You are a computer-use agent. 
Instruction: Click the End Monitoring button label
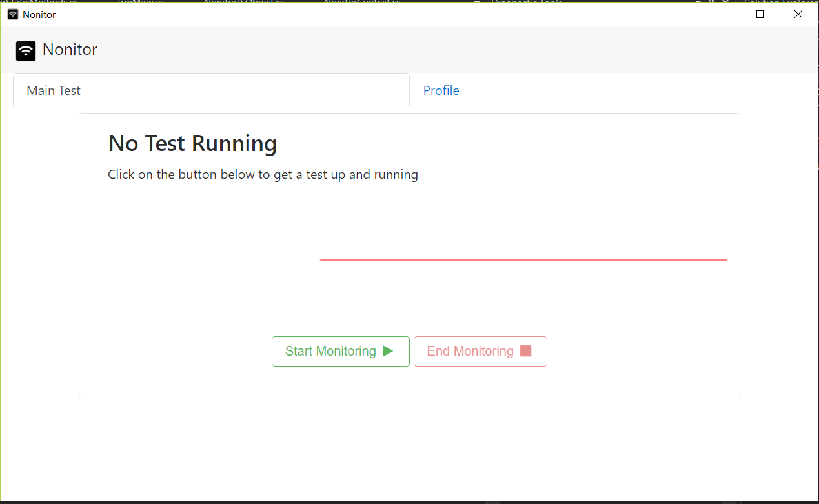[470, 351]
